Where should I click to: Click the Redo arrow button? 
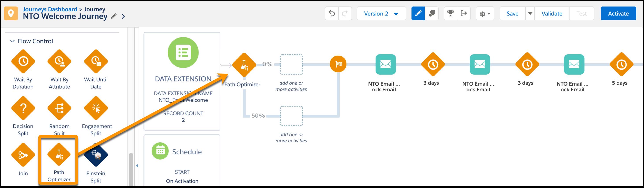point(345,13)
